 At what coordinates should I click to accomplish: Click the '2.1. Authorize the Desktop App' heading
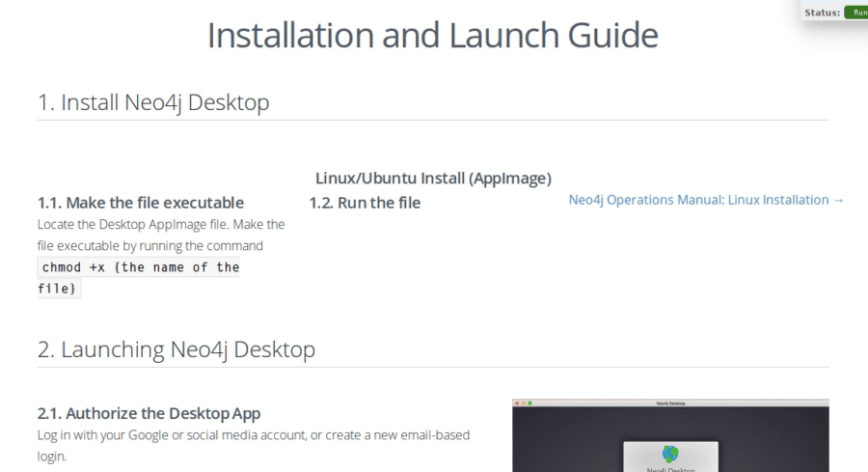coord(149,413)
